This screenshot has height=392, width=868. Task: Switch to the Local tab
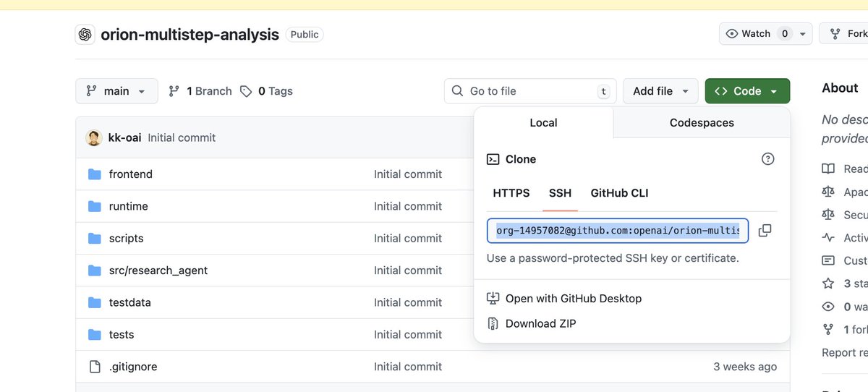point(543,123)
